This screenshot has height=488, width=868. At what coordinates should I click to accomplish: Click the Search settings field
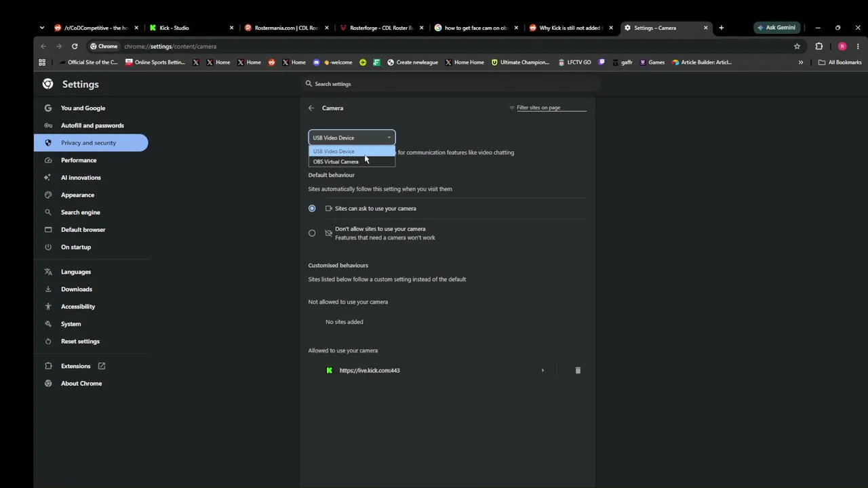click(x=450, y=84)
